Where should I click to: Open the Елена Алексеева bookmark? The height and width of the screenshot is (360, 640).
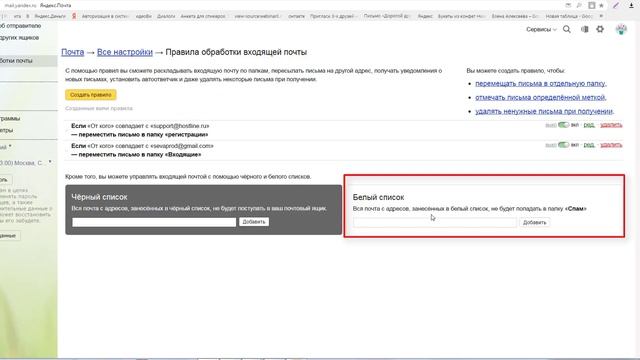coord(515,16)
